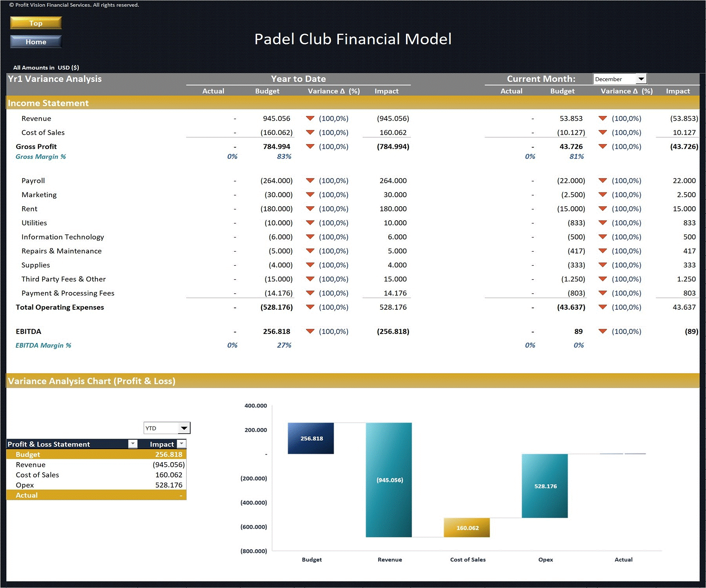Click the red triangle beside Gross Profit variance

310,147
